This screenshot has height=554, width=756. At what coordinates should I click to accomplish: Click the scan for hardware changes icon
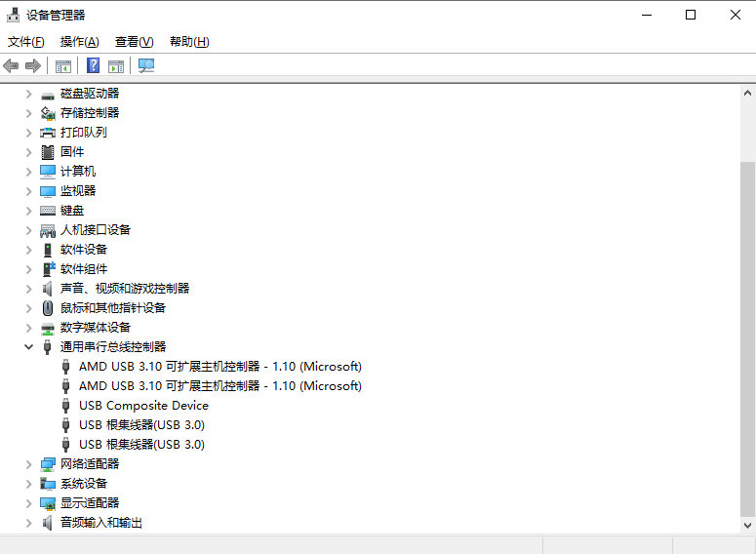click(146, 65)
